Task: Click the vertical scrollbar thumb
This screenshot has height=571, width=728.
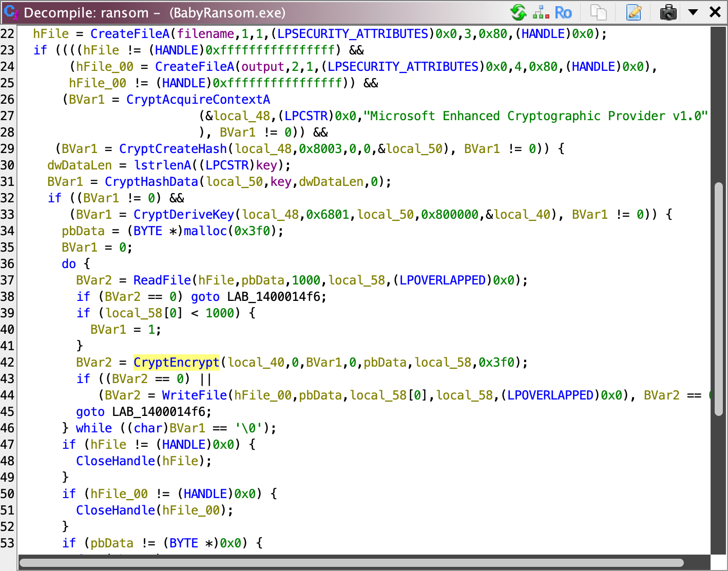Action: click(x=719, y=293)
